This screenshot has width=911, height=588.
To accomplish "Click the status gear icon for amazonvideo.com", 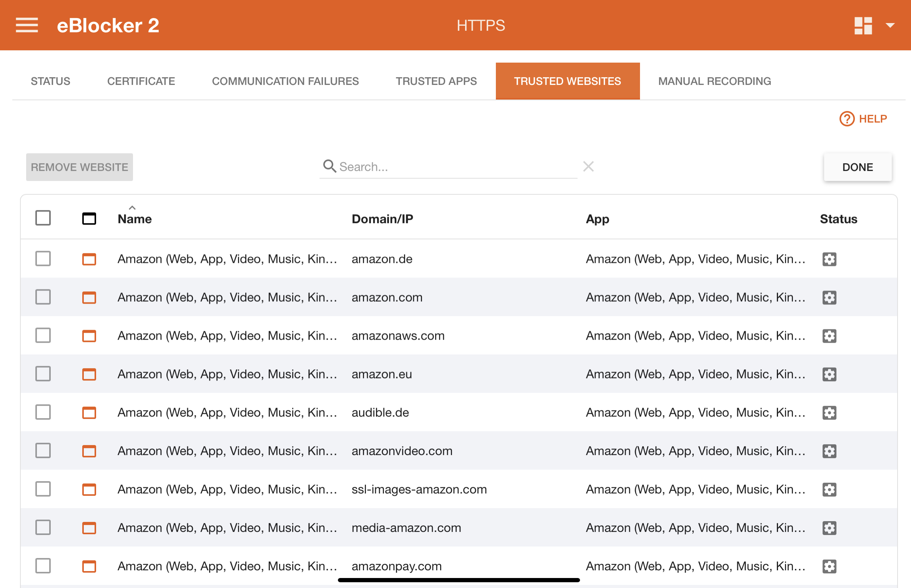I will (829, 451).
